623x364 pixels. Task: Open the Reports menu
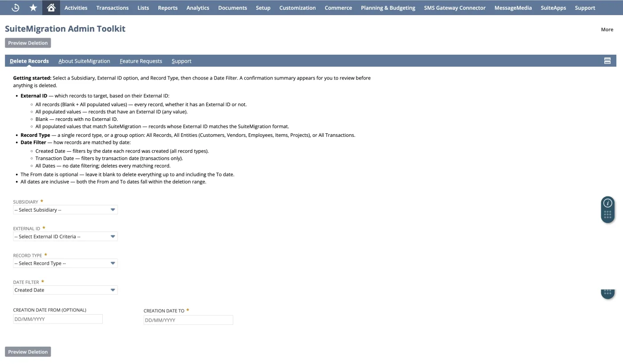pyautogui.click(x=168, y=8)
